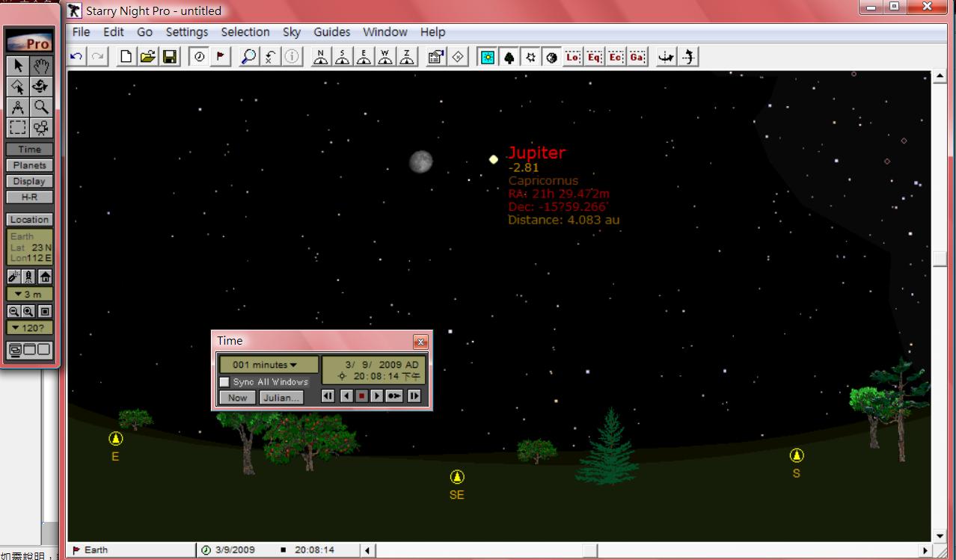Point view to zenith with Z icon

[x=407, y=57]
